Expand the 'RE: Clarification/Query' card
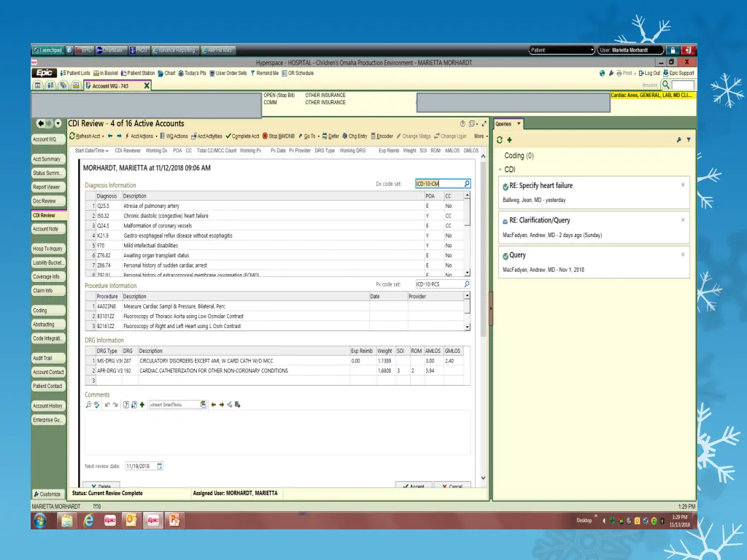The image size is (747, 560). coord(683,220)
